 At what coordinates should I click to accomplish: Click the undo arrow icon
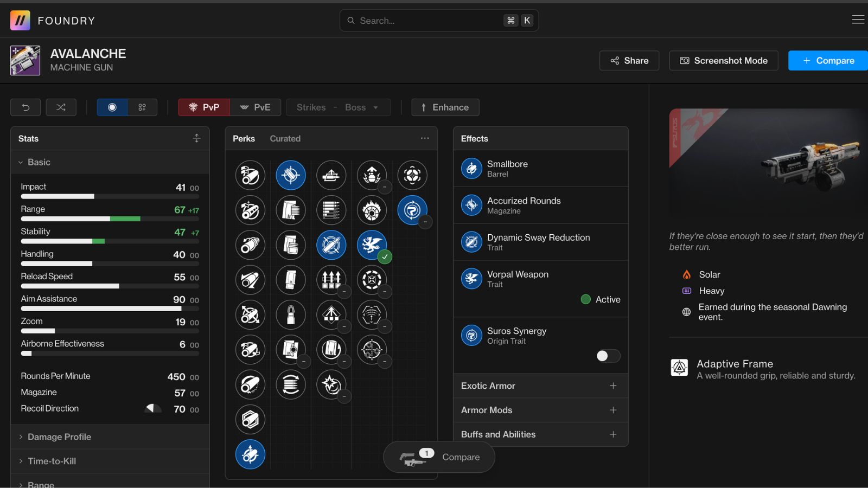(25, 107)
